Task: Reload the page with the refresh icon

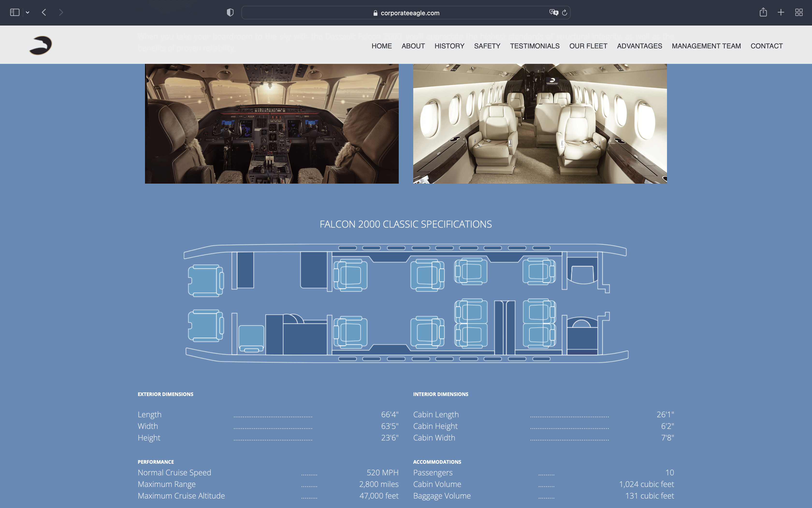Action: click(x=565, y=12)
